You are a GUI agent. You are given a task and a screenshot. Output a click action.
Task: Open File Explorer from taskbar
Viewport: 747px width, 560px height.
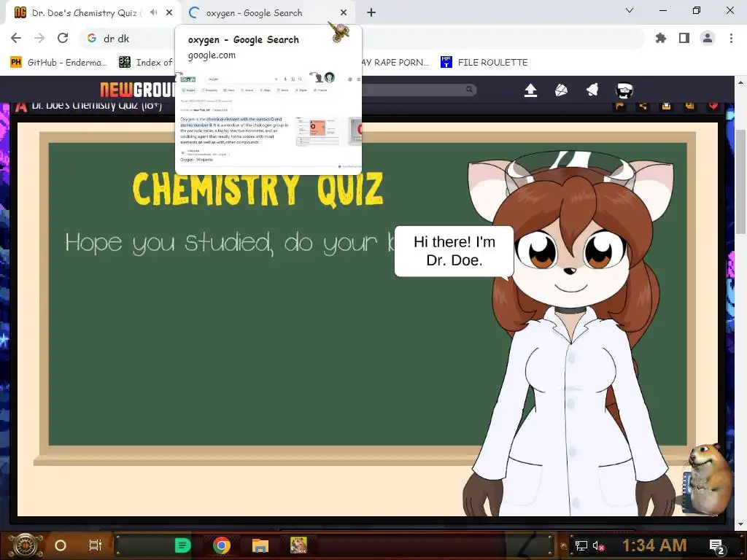tap(260, 545)
